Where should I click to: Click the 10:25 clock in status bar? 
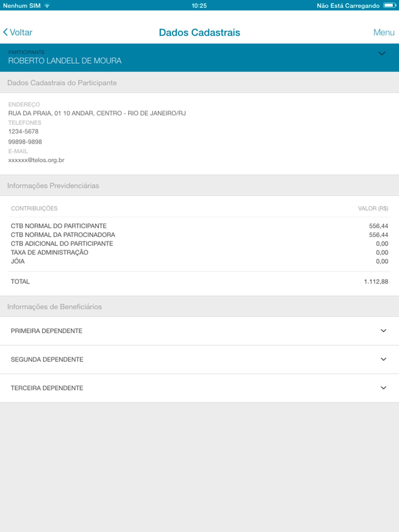[199, 5]
